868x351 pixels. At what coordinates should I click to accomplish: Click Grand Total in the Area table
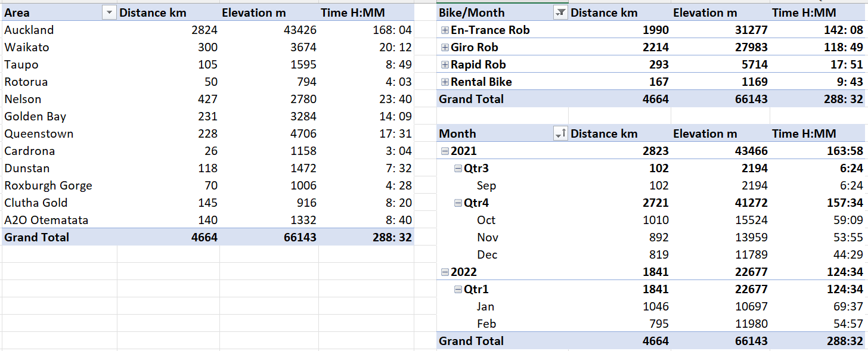[37, 237]
